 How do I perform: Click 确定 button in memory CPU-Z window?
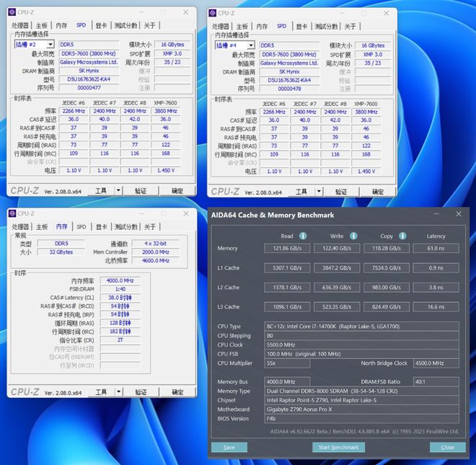pos(177,392)
